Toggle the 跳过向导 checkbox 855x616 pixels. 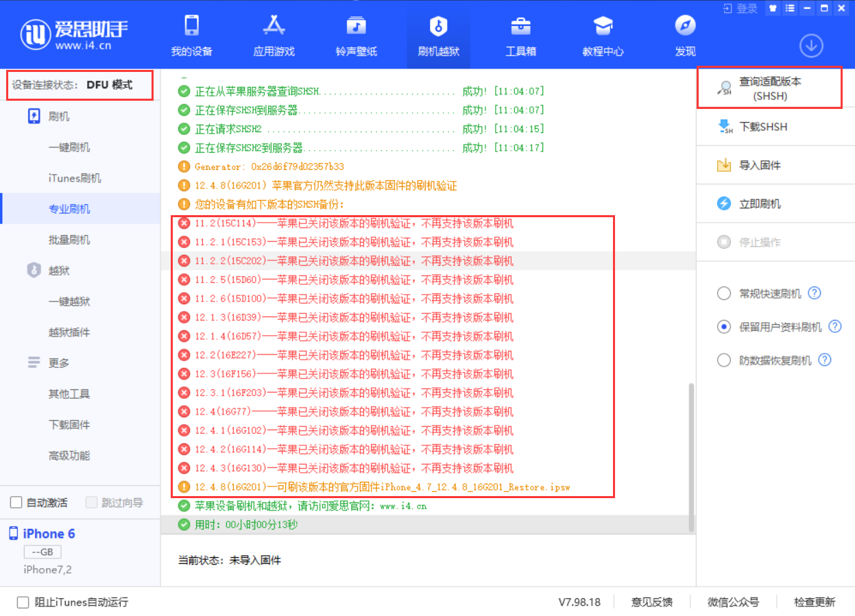click(92, 503)
